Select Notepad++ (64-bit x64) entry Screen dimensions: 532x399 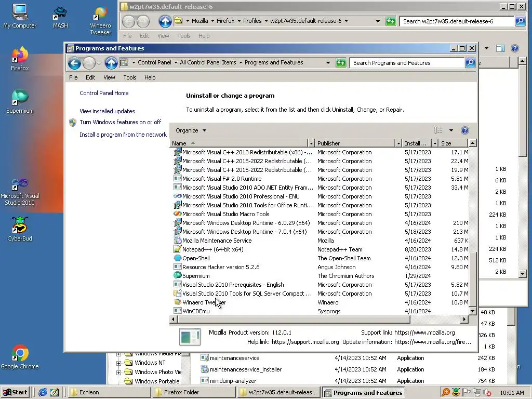click(212, 249)
